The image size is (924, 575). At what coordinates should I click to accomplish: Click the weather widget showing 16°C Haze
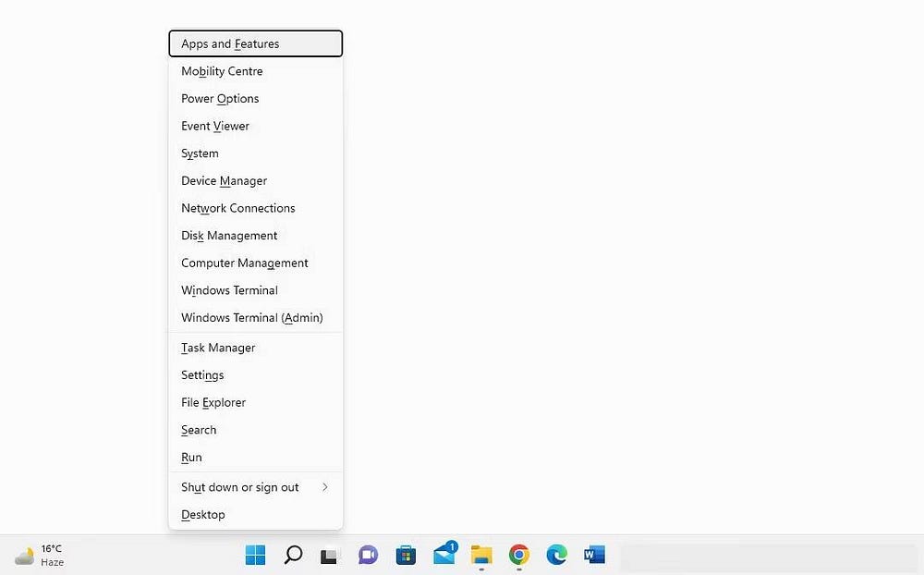[39, 555]
